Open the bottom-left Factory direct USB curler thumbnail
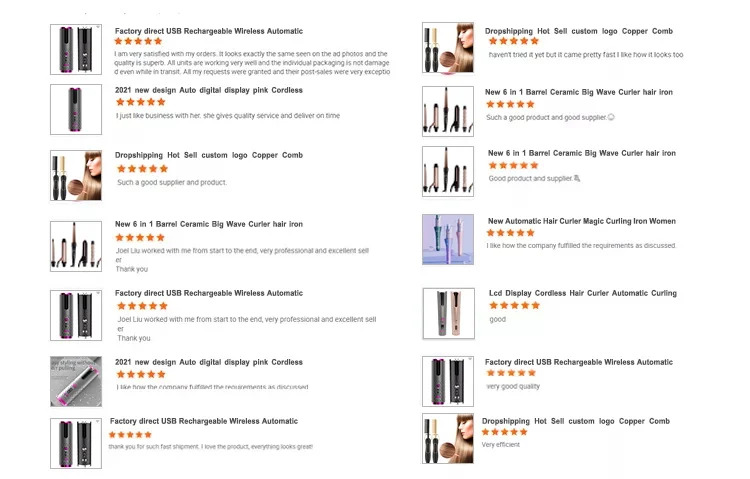 [x=76, y=444]
